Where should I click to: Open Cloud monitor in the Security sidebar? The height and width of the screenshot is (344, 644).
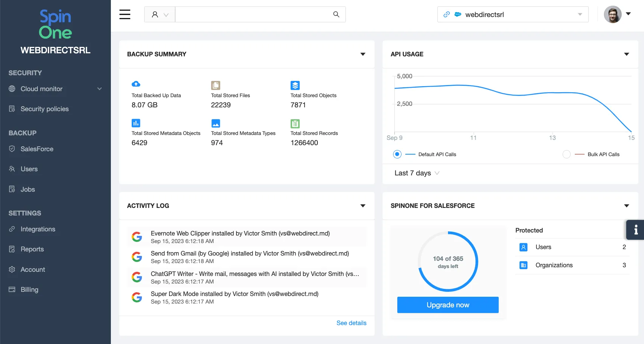click(x=41, y=89)
